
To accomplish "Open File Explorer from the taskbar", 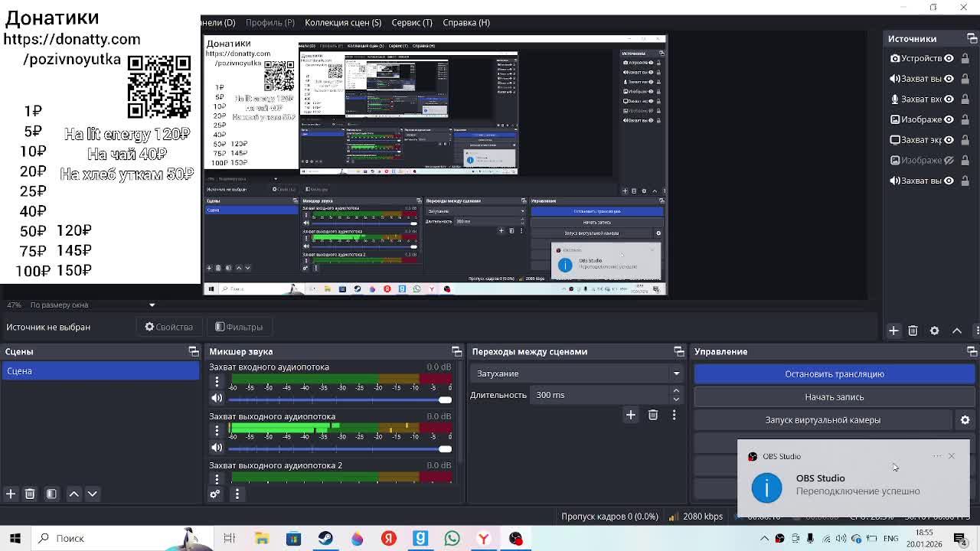I will point(262,538).
